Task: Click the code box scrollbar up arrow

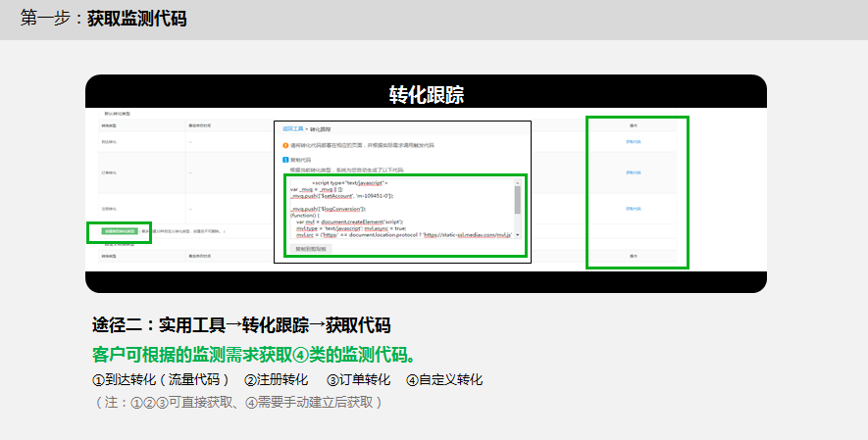Action: click(x=518, y=182)
